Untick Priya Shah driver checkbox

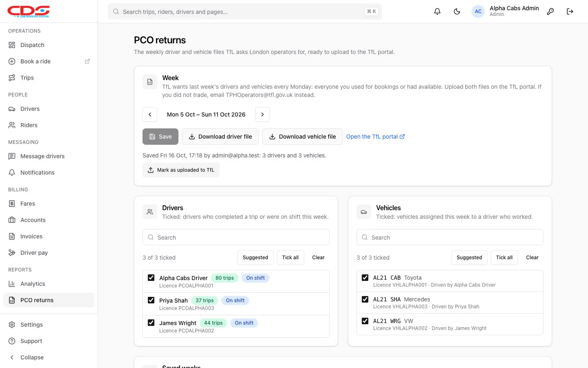click(x=151, y=300)
